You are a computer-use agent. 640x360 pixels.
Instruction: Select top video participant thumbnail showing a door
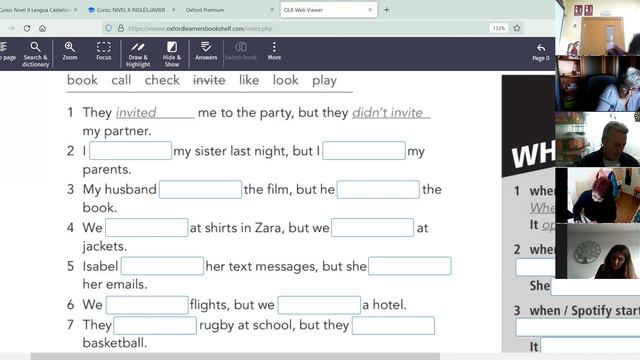point(598,28)
